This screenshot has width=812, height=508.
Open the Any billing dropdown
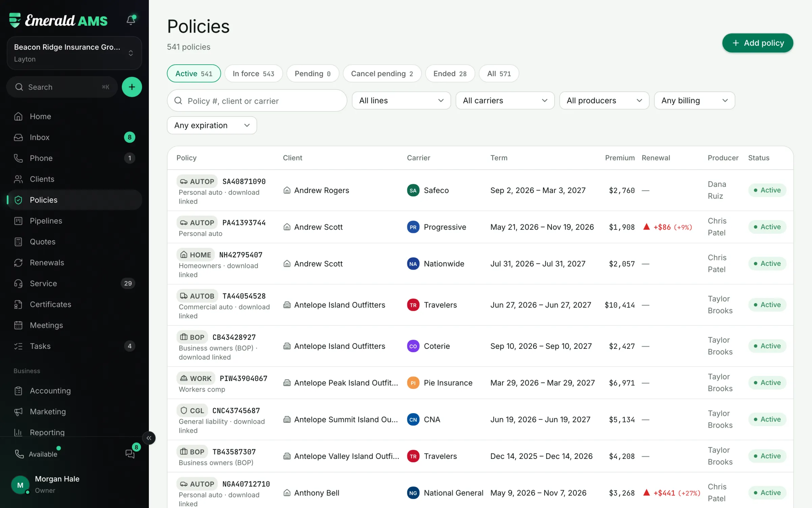(x=694, y=101)
